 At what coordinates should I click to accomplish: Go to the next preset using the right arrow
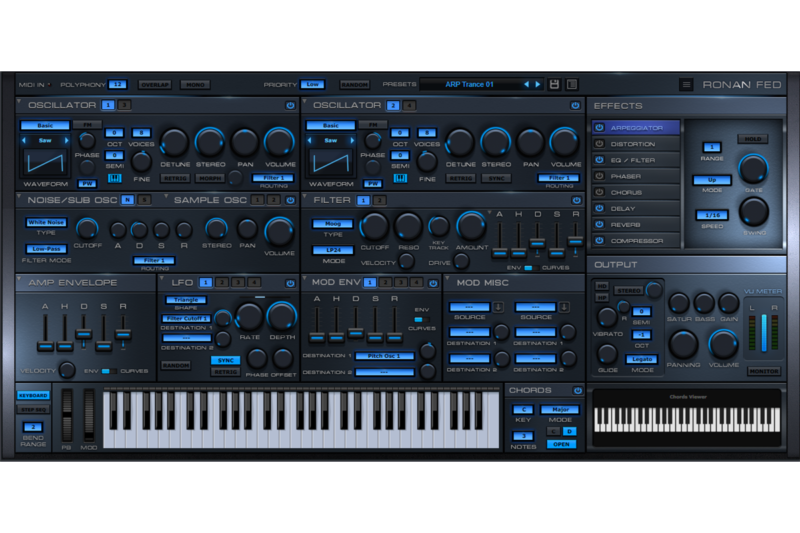point(538,85)
